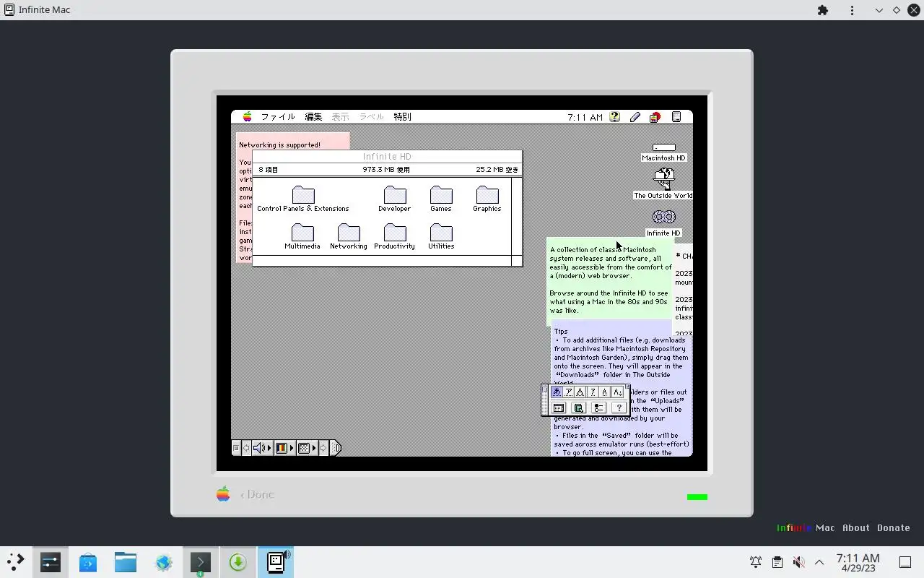Open the pencil input-method menu
Screen dimensions: 924x578
(x=635, y=117)
